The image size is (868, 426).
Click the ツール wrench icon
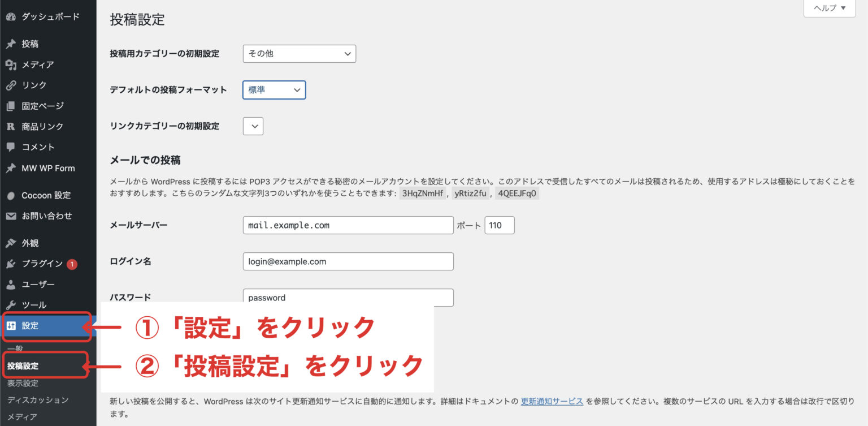coord(10,304)
